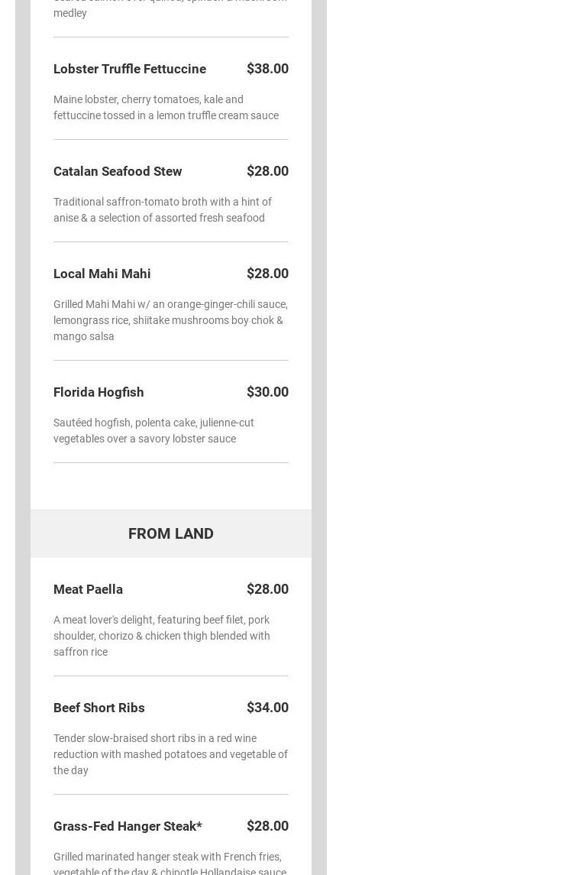Click the Hanger Steak $28.00 price
Image resolution: width=588 pixels, height=875 pixels.
click(x=267, y=826)
